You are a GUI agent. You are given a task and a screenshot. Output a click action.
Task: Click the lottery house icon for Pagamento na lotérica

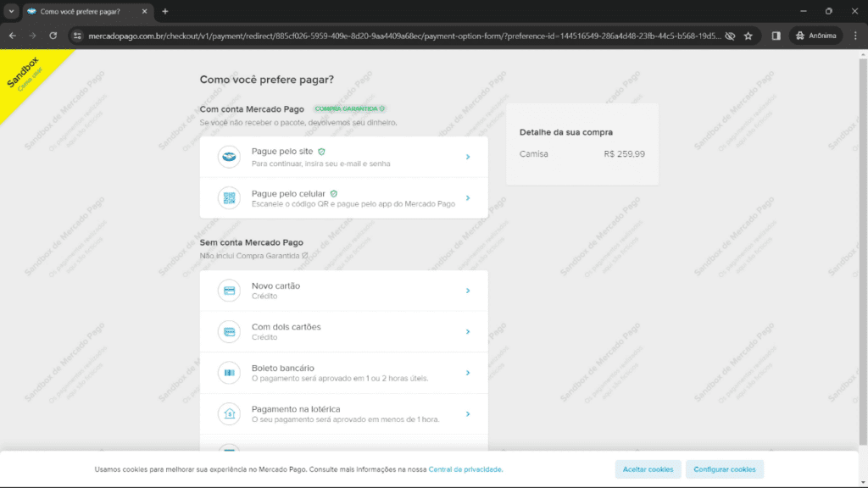(229, 413)
